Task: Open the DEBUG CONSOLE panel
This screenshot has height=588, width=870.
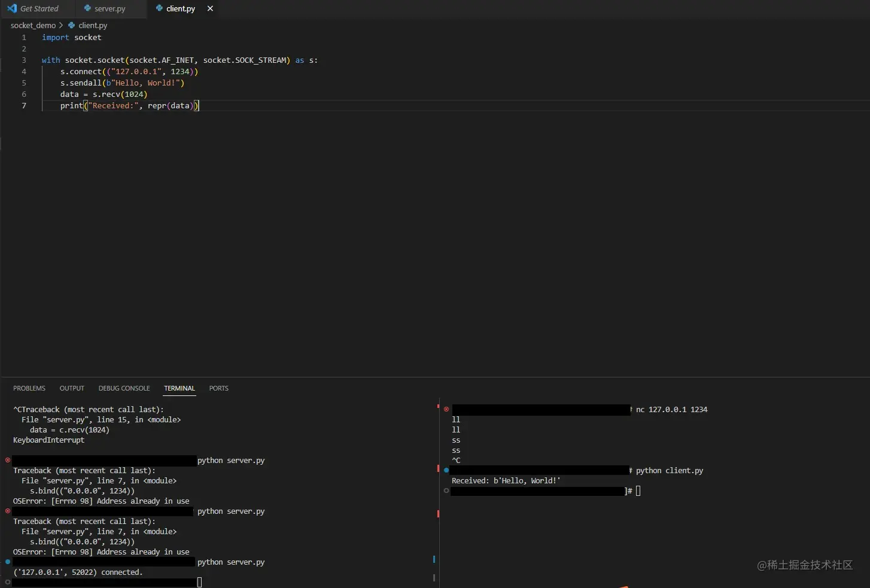Action: coord(124,388)
